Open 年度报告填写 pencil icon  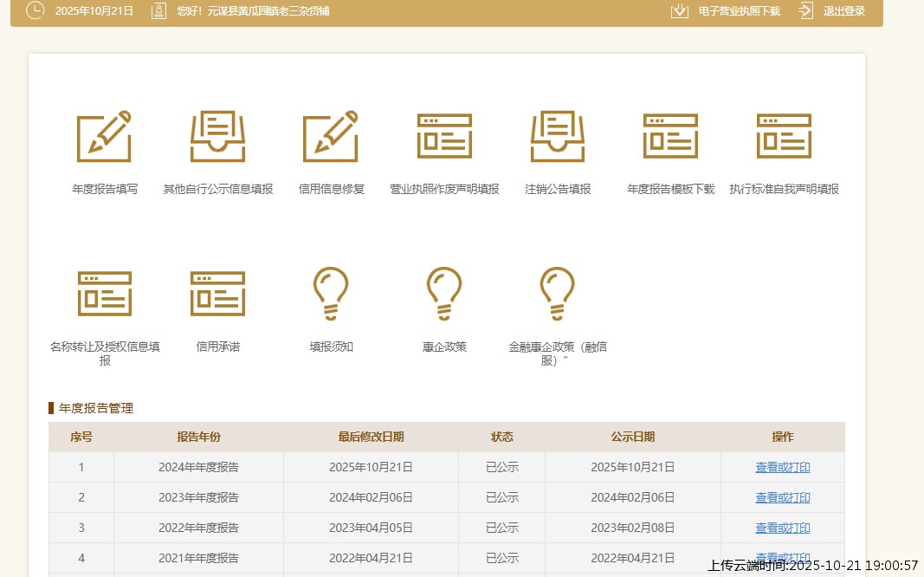pos(104,137)
